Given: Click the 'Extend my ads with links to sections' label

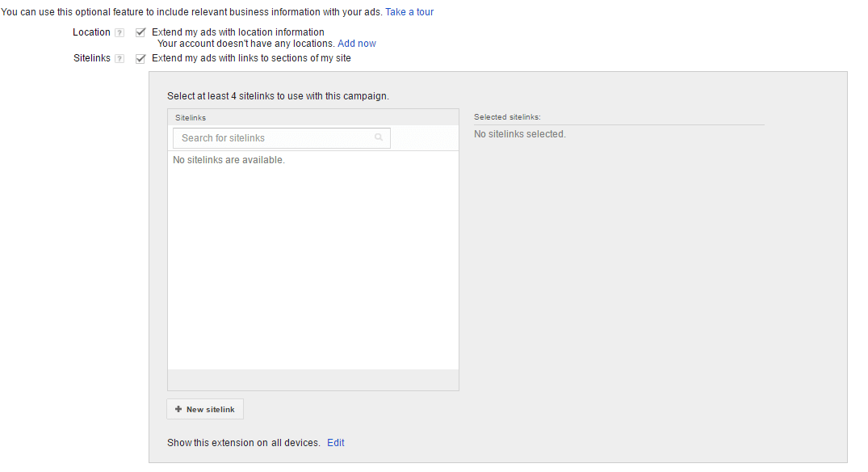Looking at the screenshot, I should pyautogui.click(x=251, y=58).
